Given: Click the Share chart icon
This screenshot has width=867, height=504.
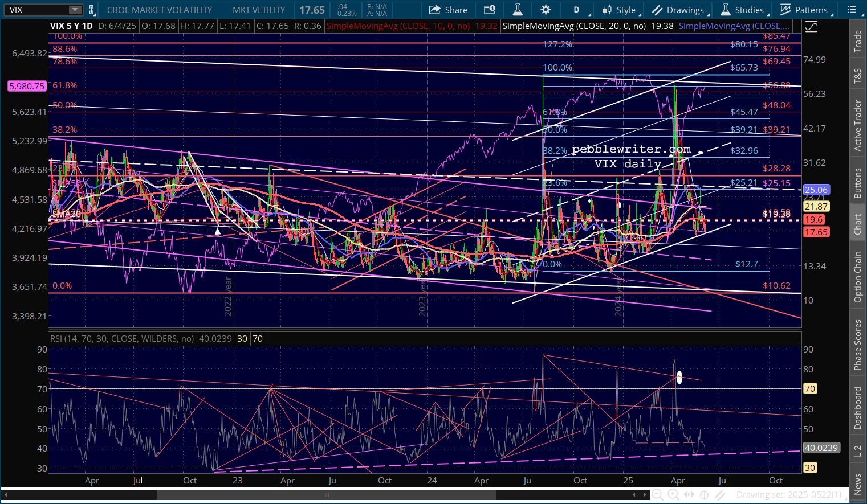Looking at the screenshot, I should click(447, 10).
